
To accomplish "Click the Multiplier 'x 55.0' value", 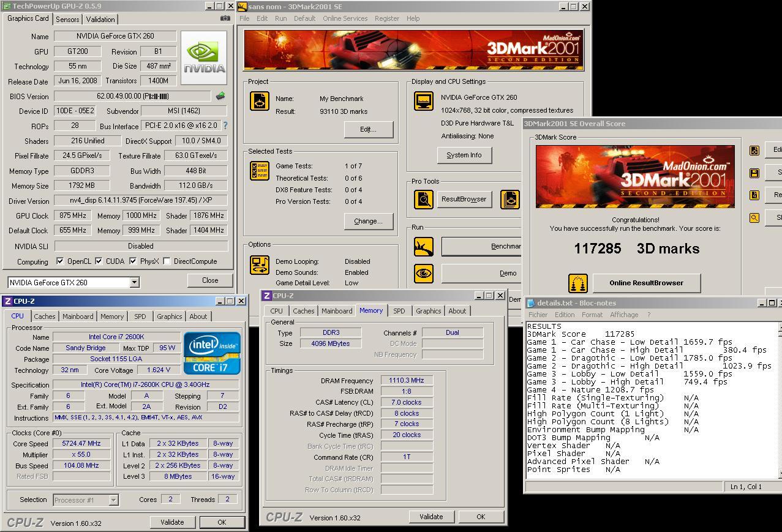I will 82,454.
